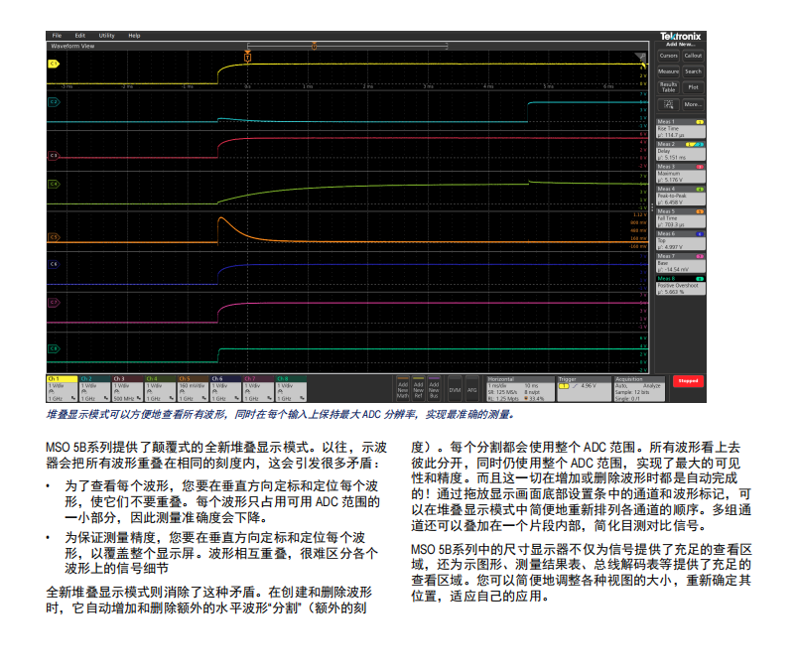
Task: Click the Ch 6 settings badge
Action: pos(225,389)
